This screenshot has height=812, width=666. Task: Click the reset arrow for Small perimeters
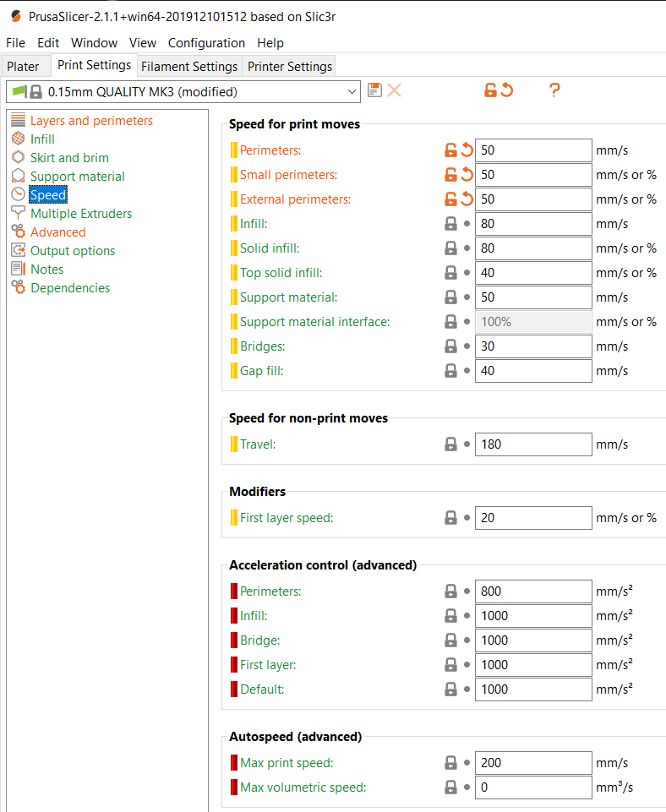pos(467,175)
